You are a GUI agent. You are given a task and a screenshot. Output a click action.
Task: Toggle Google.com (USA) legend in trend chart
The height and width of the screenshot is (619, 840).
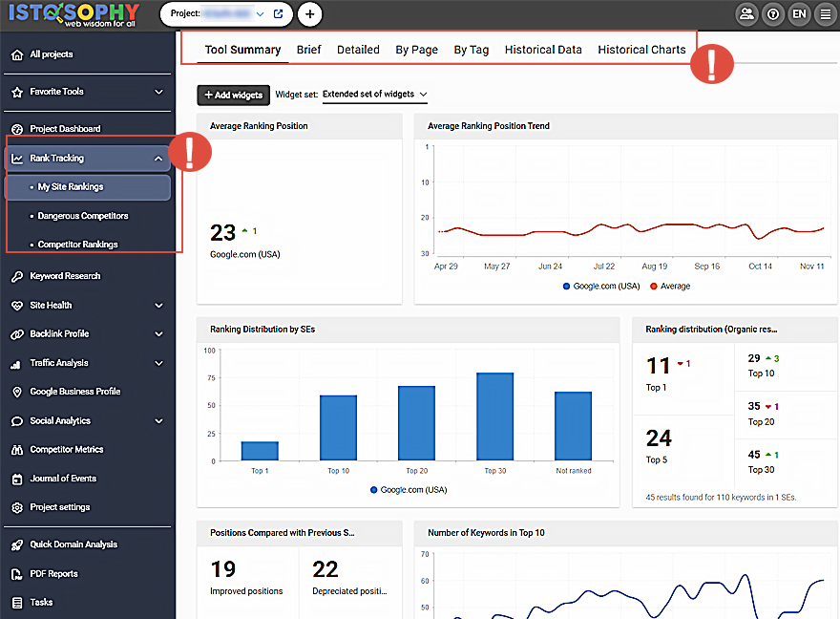(600, 286)
